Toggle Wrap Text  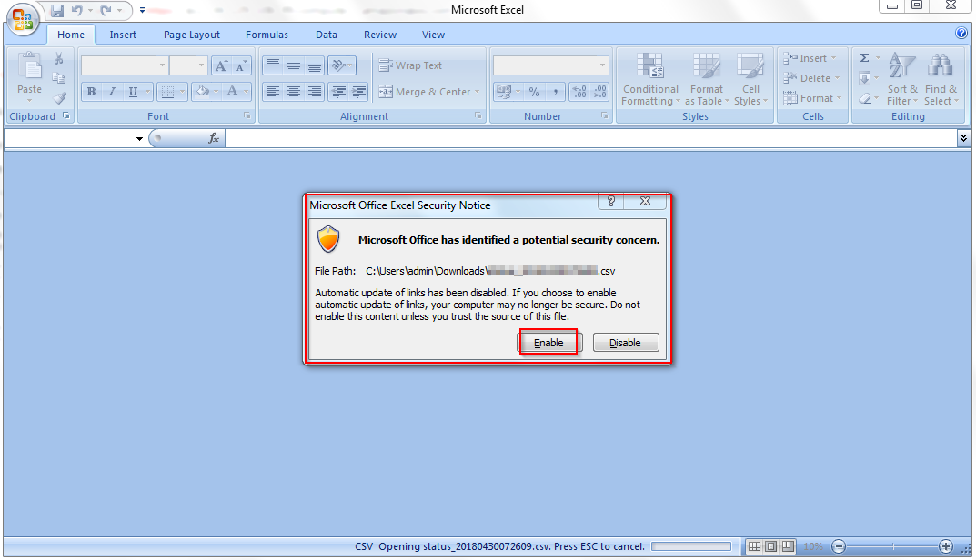click(x=410, y=65)
